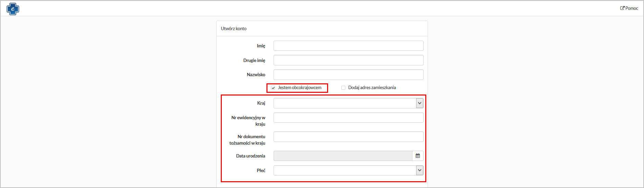Click the Utwórz konto panel header
The width and height of the screenshot is (644, 188).
(x=234, y=29)
